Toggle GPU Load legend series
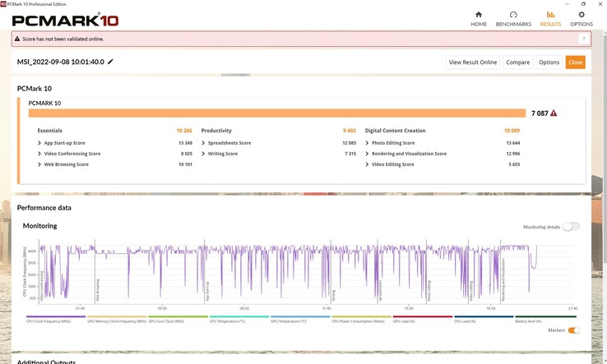Screen dimensions: 607x364 coord(423,319)
